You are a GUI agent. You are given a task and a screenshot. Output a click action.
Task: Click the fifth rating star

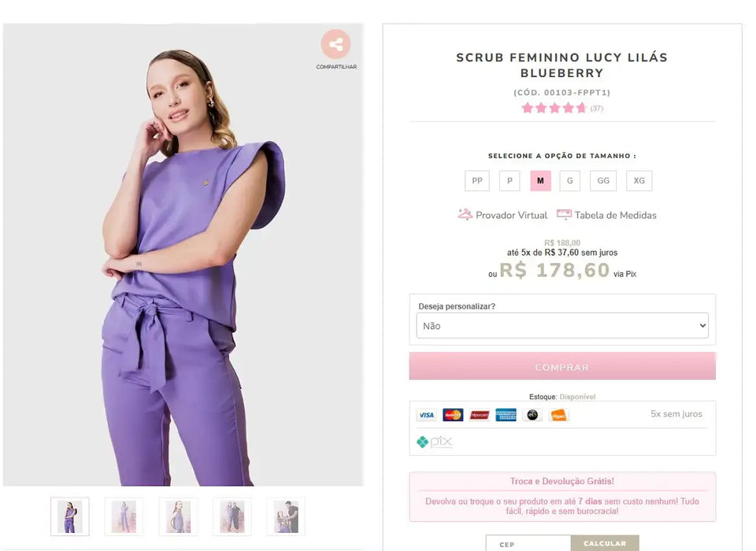pos(581,108)
